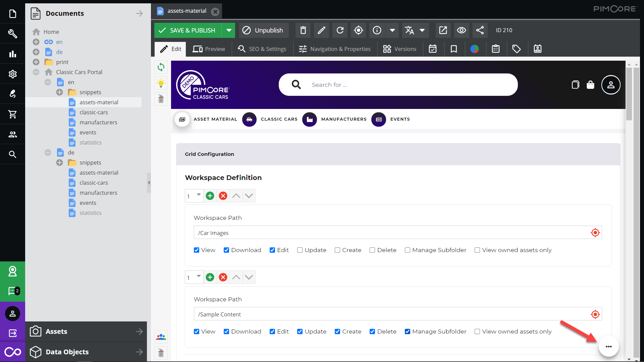Open the sidebar Search magnifier
The height and width of the screenshot is (362, 644).
(12, 154)
